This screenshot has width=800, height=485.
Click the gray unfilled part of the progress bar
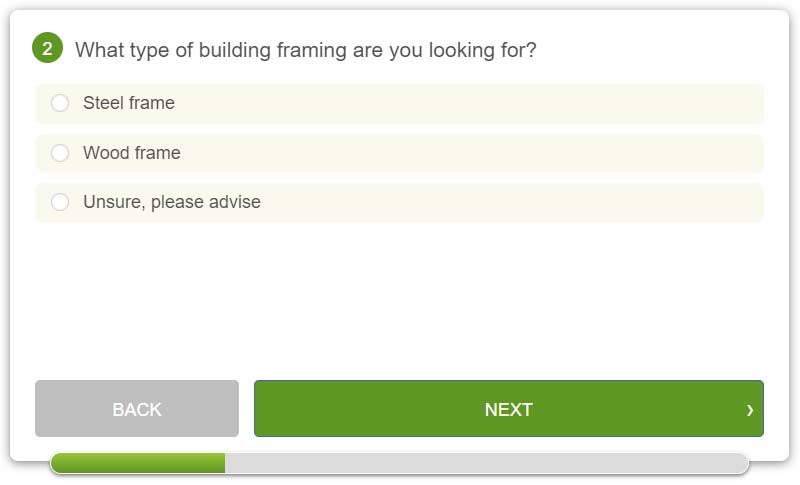[x=487, y=463]
